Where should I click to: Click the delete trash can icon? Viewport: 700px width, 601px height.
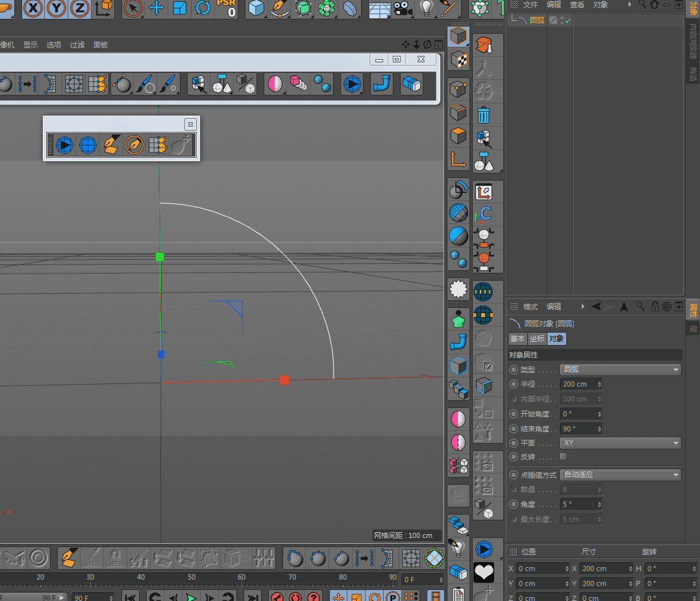click(x=484, y=115)
